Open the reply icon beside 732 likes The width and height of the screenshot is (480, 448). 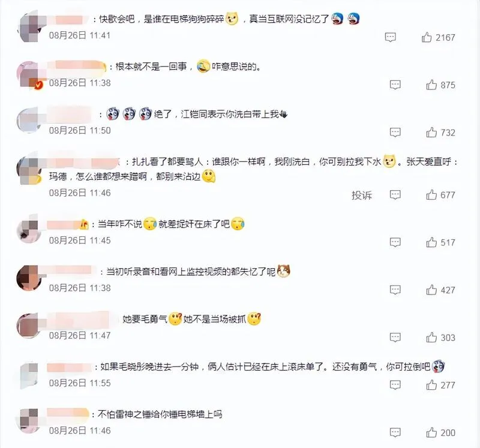tap(395, 133)
